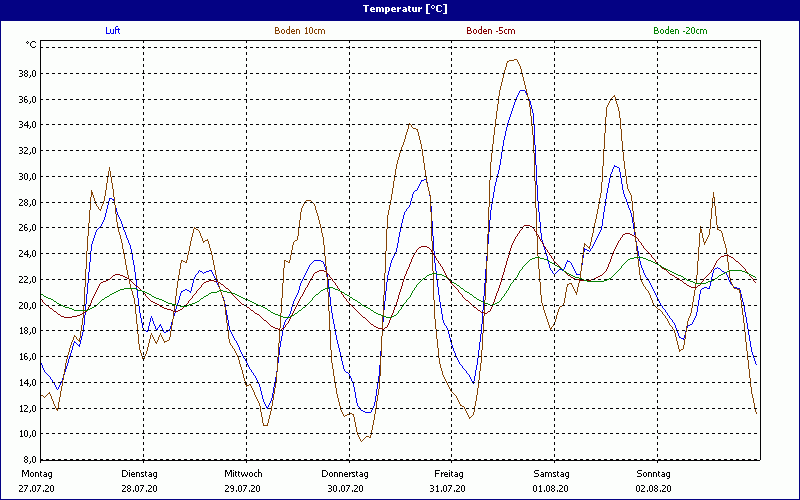Viewport: 800px width, 500px height.
Task: Click the 02.08.20 date label
Action: pos(653,489)
